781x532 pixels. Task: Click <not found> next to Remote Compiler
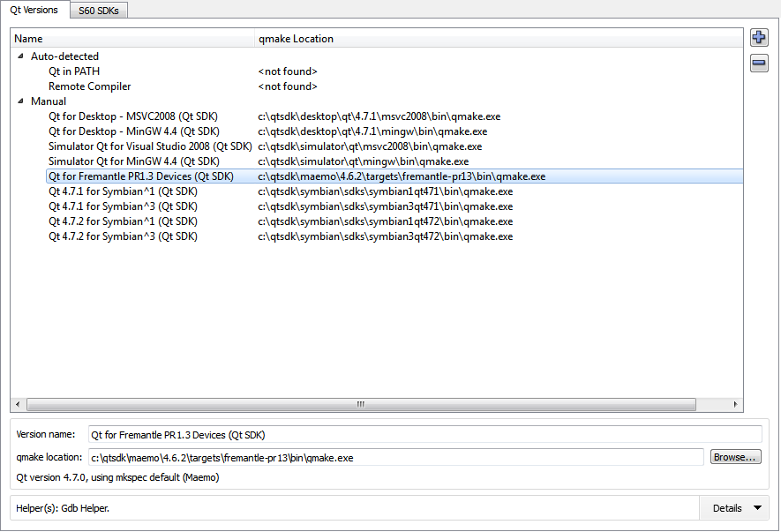[x=288, y=86]
